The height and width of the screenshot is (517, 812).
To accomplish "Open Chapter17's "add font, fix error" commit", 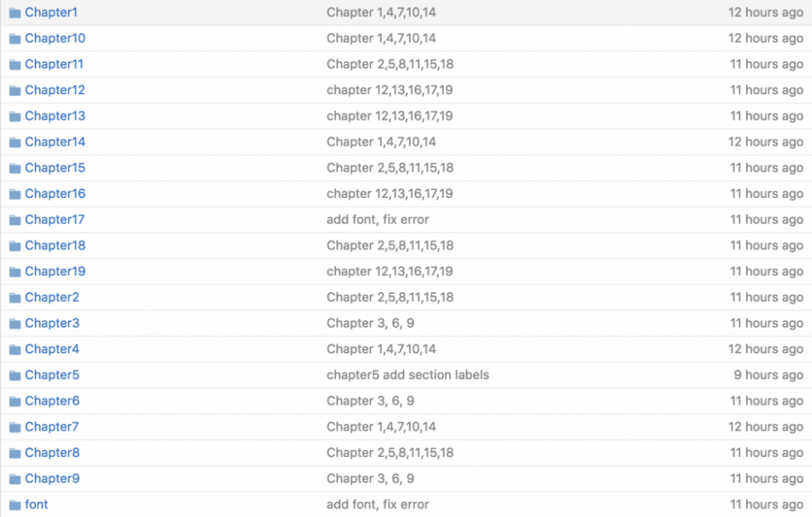I will (x=378, y=220).
